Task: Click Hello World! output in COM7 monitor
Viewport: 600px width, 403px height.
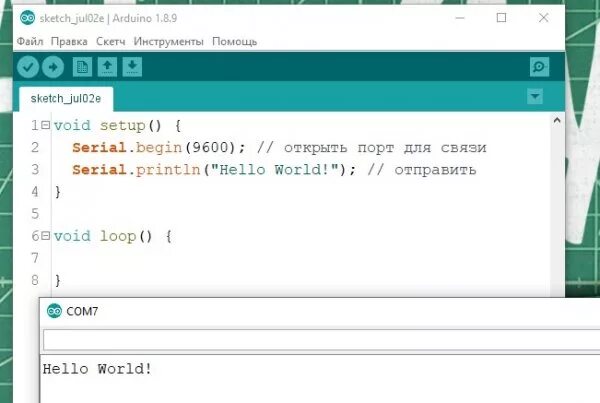Action: click(97, 369)
